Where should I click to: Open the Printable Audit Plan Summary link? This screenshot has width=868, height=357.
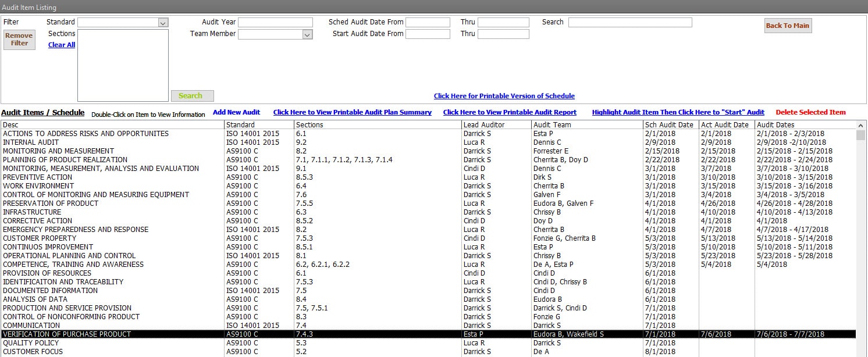(352, 112)
